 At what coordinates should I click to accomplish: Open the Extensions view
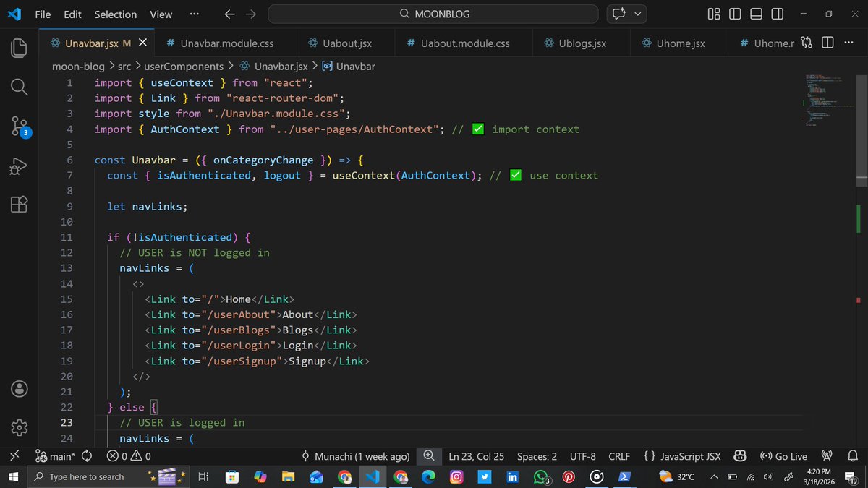tap(19, 205)
